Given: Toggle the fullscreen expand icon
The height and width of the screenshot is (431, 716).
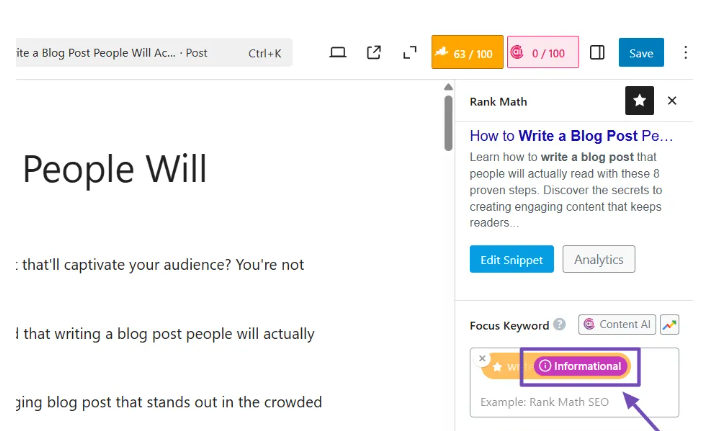Looking at the screenshot, I should pos(409,53).
